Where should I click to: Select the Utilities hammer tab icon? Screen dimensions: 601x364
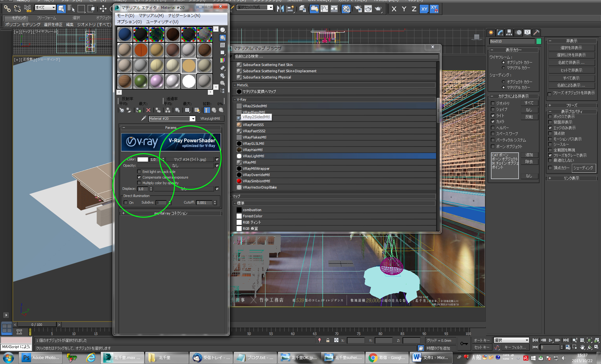(536, 33)
